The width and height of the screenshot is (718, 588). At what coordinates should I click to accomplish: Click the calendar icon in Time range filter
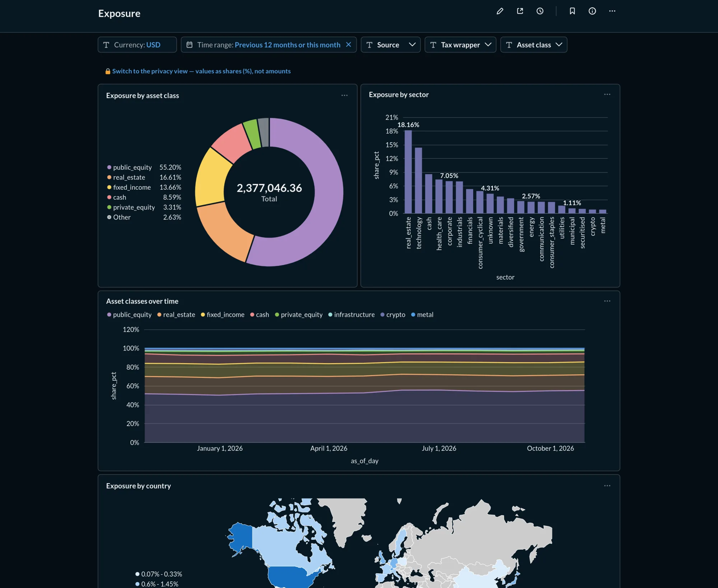coord(190,45)
